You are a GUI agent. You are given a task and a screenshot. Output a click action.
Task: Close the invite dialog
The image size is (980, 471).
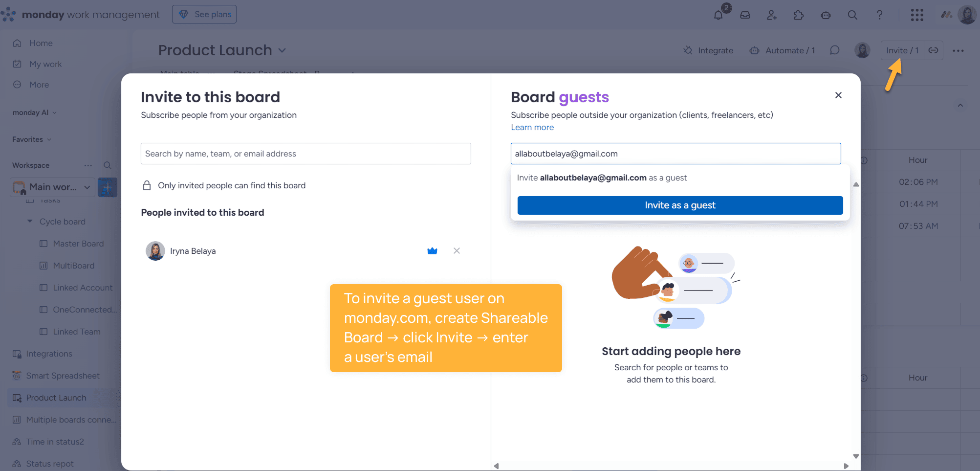[x=838, y=95]
